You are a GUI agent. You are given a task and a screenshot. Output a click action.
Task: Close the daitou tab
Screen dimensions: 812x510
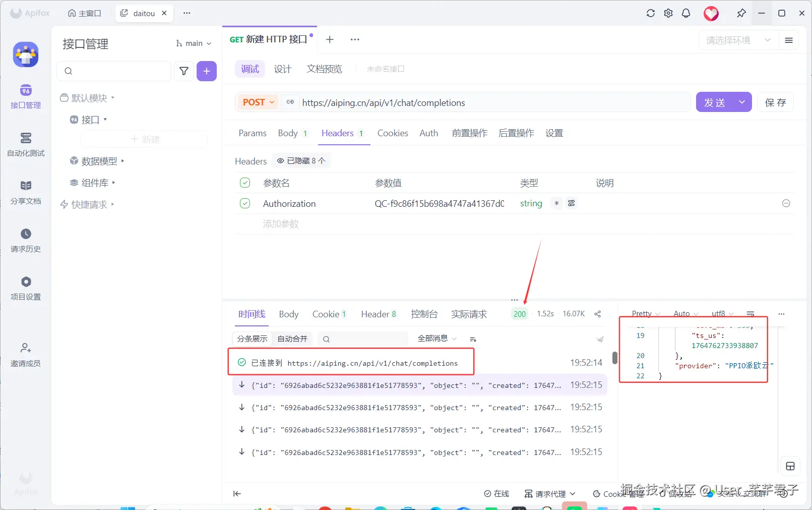point(164,14)
